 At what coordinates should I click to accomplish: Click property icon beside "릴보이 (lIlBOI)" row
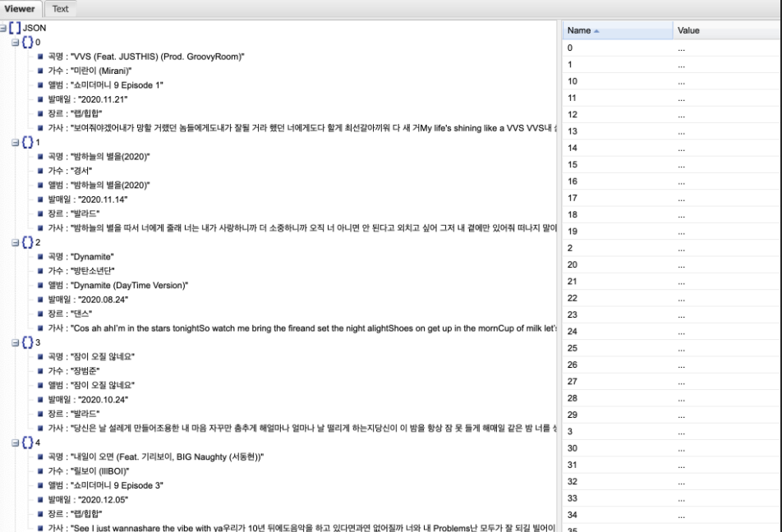(40, 471)
